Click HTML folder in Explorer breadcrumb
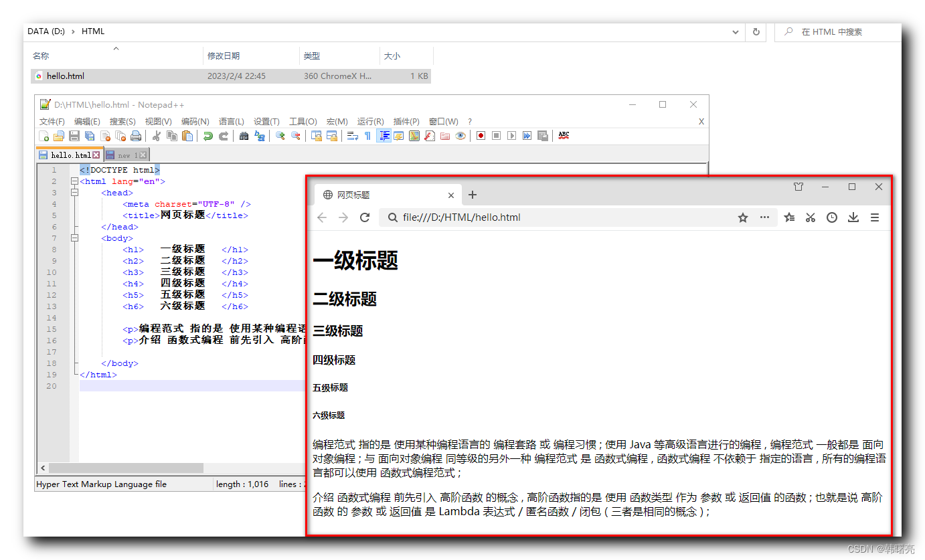This screenshot has width=925, height=560. [93, 31]
